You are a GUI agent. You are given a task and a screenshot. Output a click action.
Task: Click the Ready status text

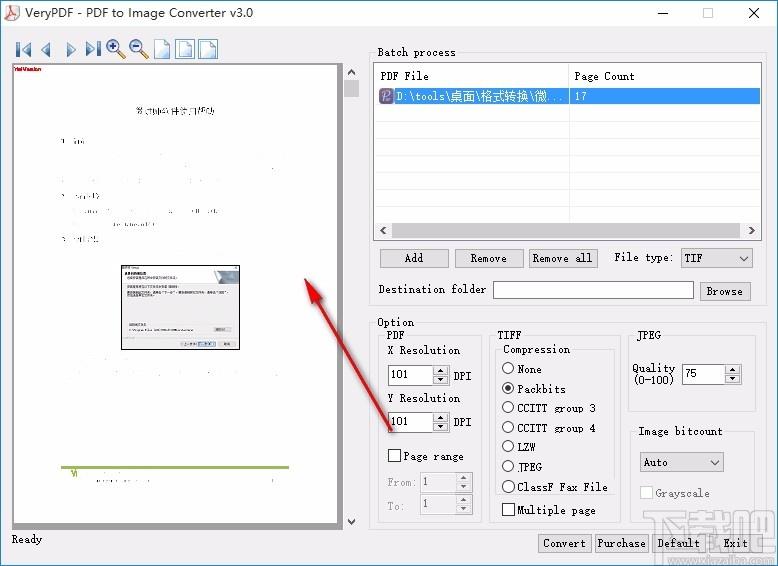click(27, 539)
